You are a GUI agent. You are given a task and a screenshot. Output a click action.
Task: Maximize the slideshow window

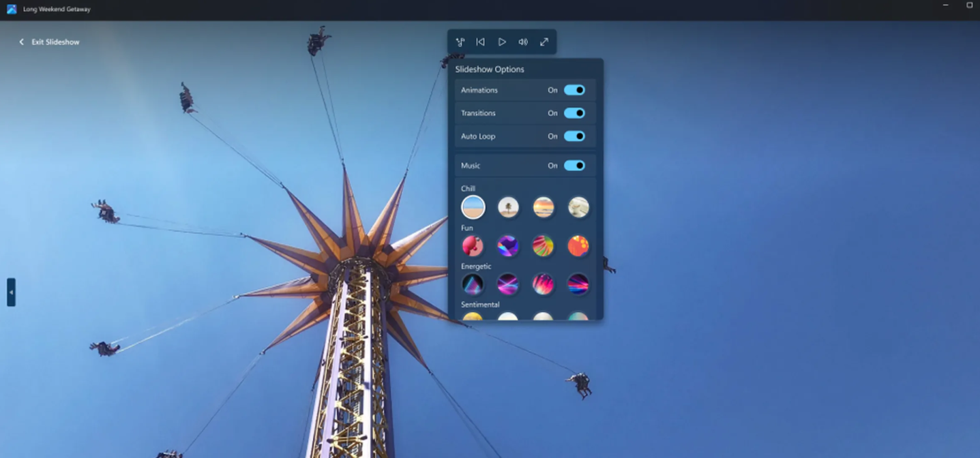click(969, 5)
